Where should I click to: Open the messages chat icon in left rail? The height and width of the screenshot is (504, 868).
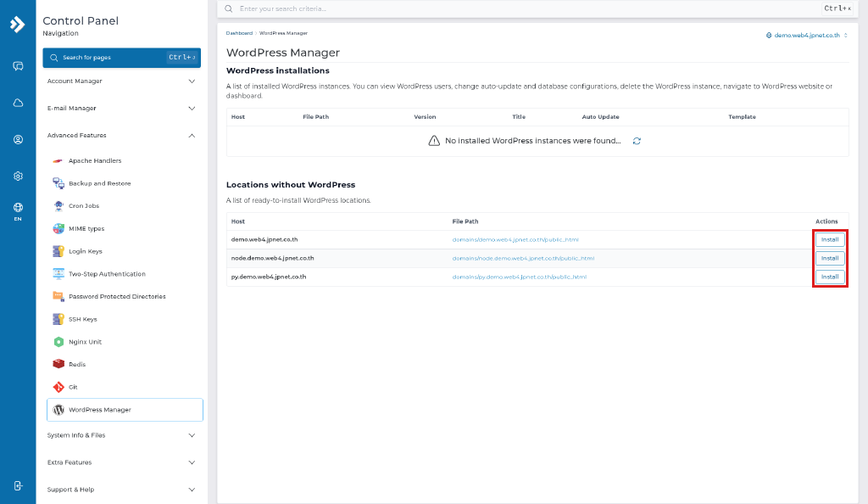pyautogui.click(x=18, y=66)
